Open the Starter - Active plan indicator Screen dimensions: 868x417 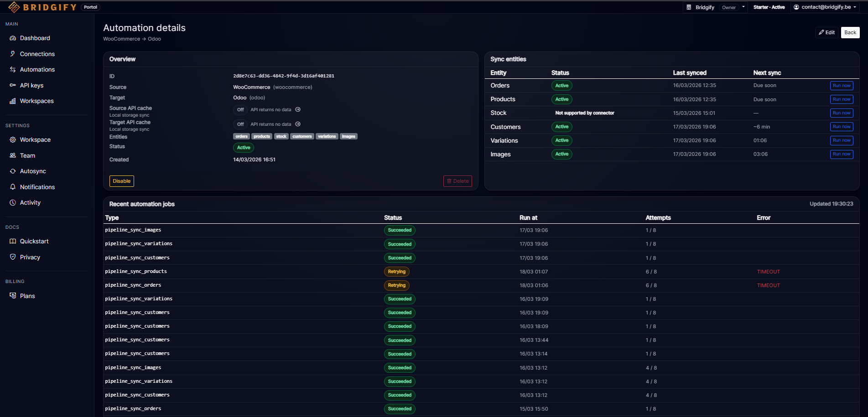769,7
